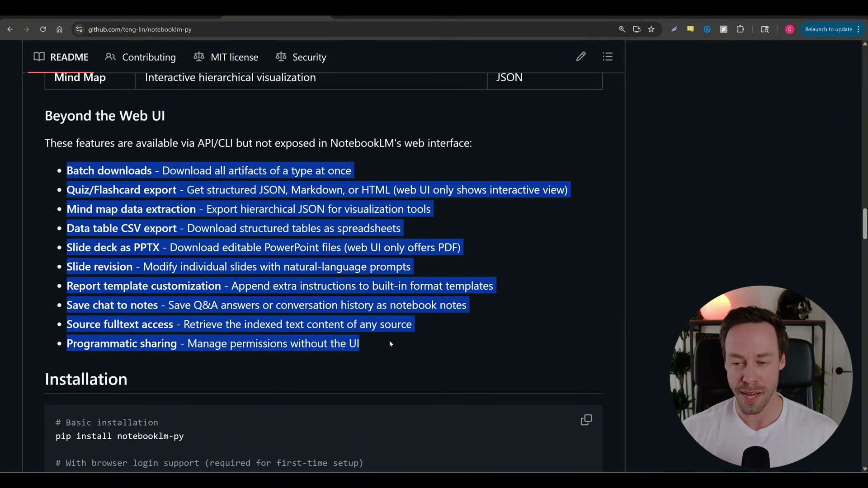
Task: Click 'Programmatic sharing' bullet text
Action: [x=122, y=343]
